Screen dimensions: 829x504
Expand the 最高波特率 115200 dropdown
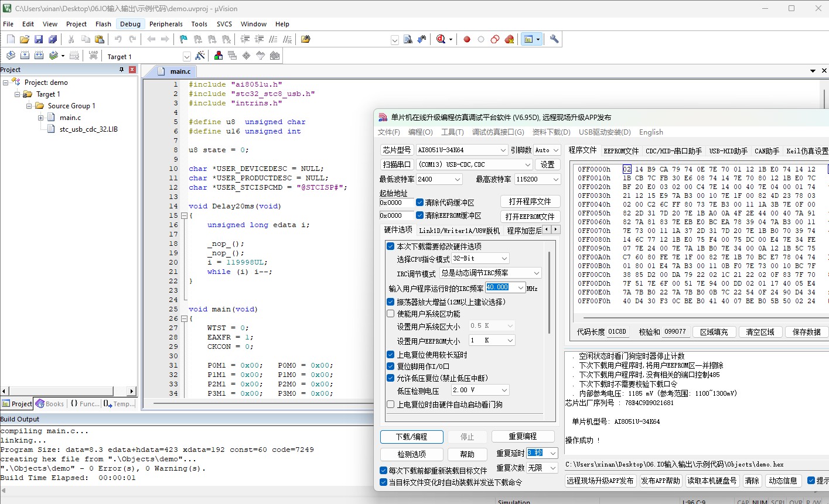(537, 179)
